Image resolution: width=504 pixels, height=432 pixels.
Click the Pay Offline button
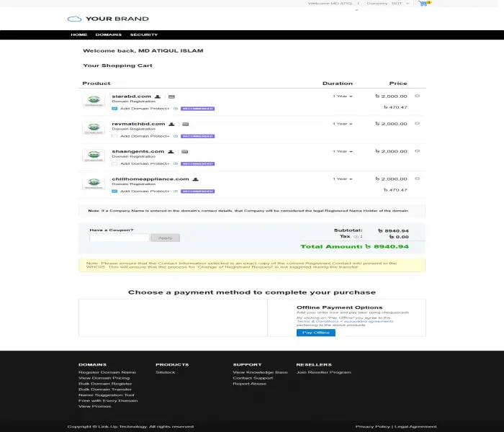coord(315,333)
